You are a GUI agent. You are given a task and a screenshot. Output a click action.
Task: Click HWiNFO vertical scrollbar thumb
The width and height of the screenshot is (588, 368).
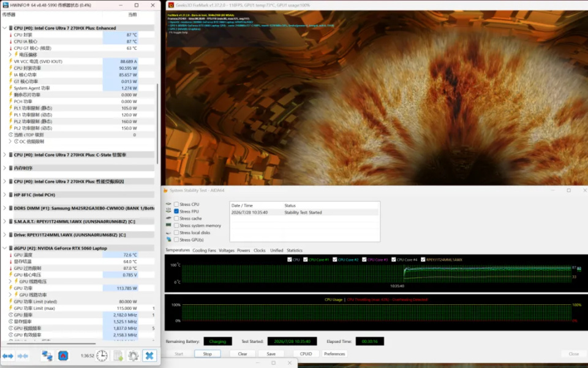(x=157, y=124)
